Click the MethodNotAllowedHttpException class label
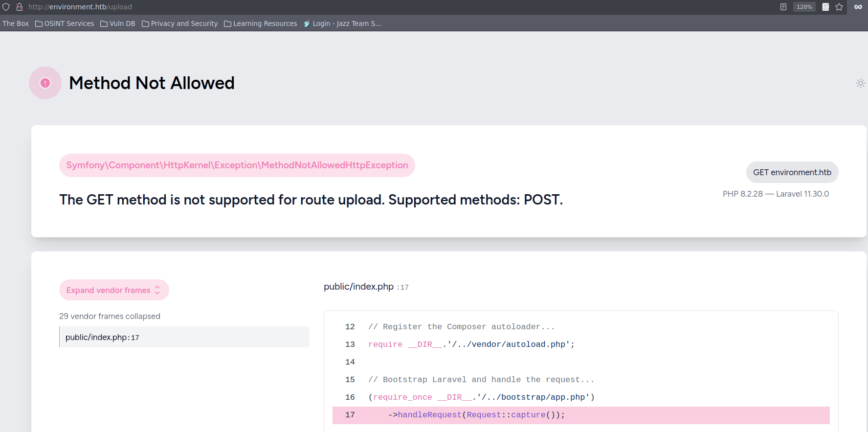868x432 pixels. click(237, 165)
